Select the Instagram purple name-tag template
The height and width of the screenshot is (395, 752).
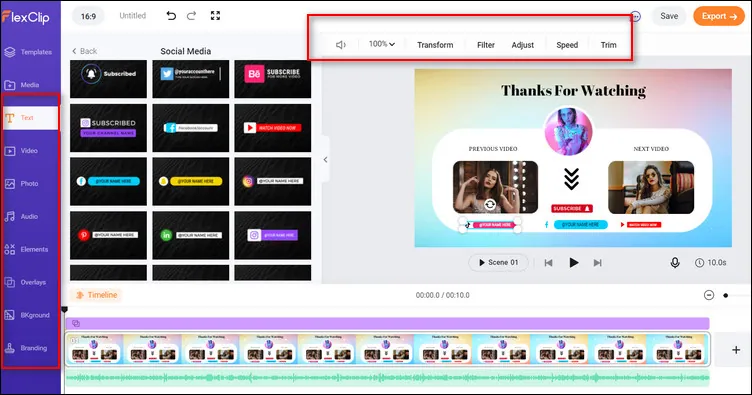(273, 235)
